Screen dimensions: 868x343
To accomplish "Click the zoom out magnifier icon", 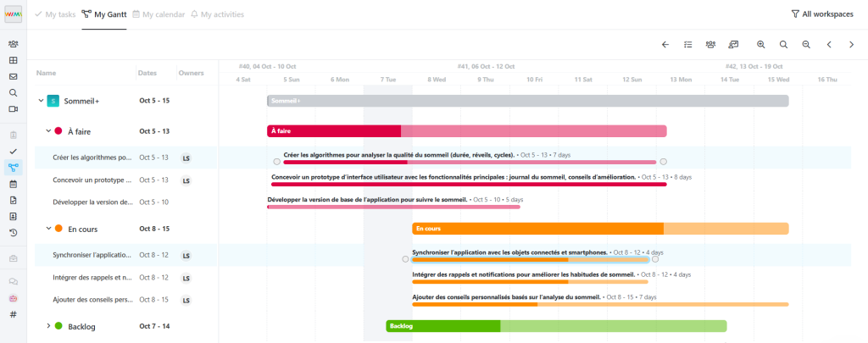I will click(x=806, y=45).
